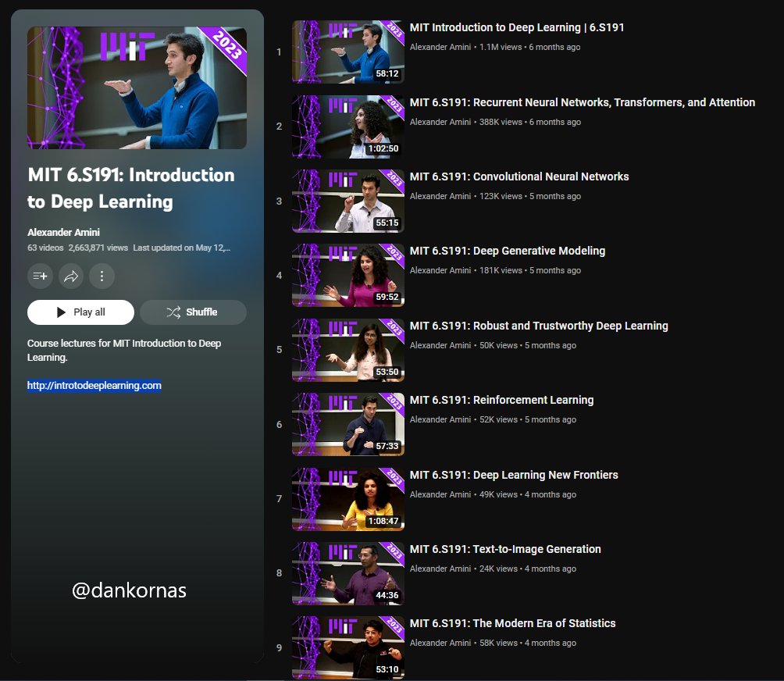The height and width of the screenshot is (681, 784).
Task: Click Alexander Amini under the 1.1M views video
Action: click(440, 47)
